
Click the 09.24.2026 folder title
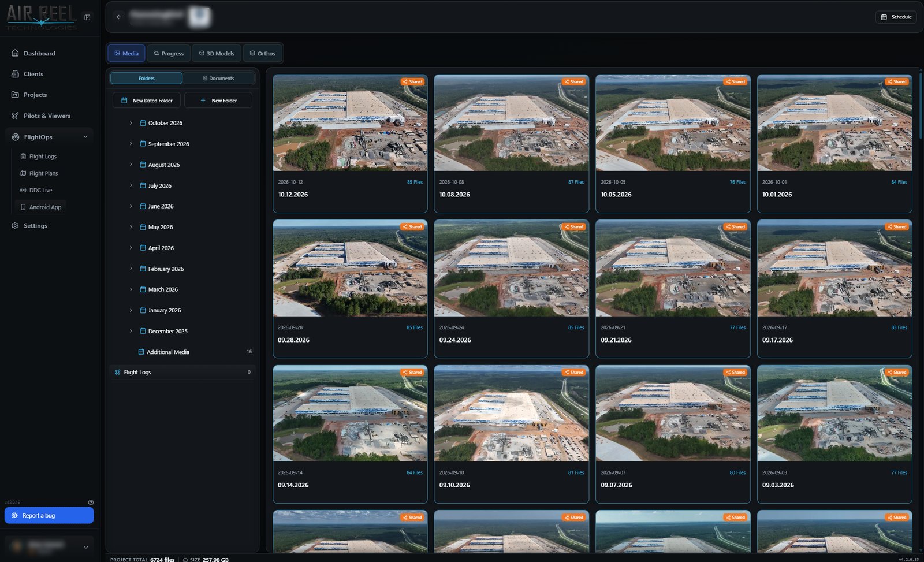(455, 340)
